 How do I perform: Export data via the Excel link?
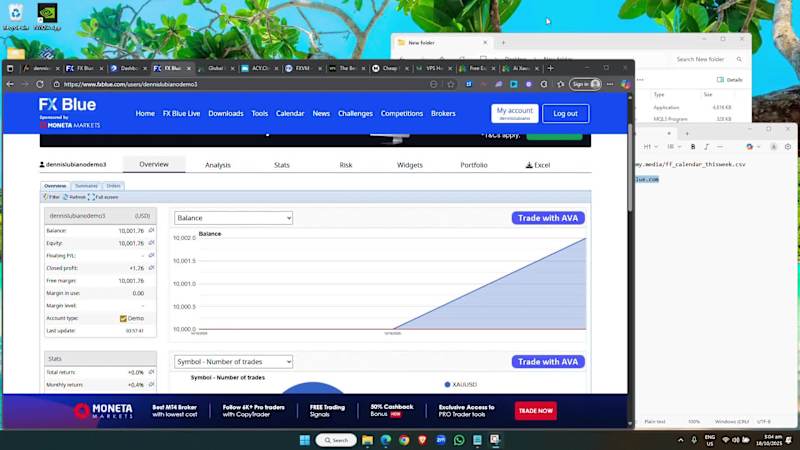[538, 165]
